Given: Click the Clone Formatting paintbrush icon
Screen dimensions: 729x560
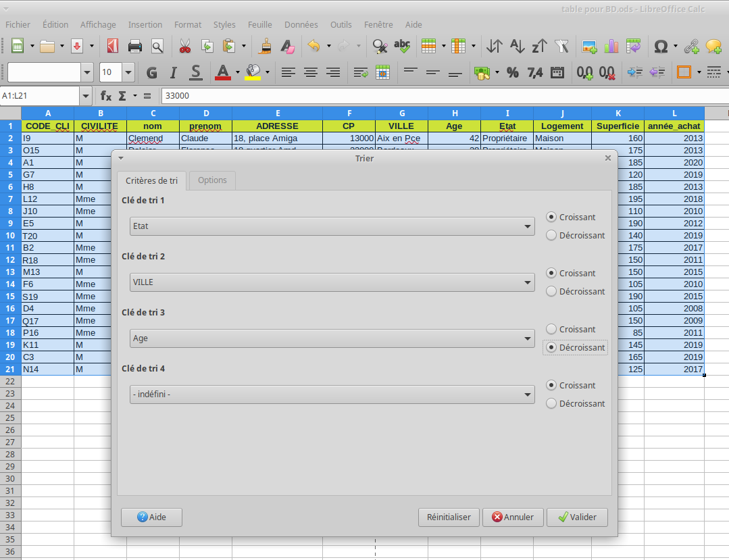Looking at the screenshot, I should [x=266, y=46].
